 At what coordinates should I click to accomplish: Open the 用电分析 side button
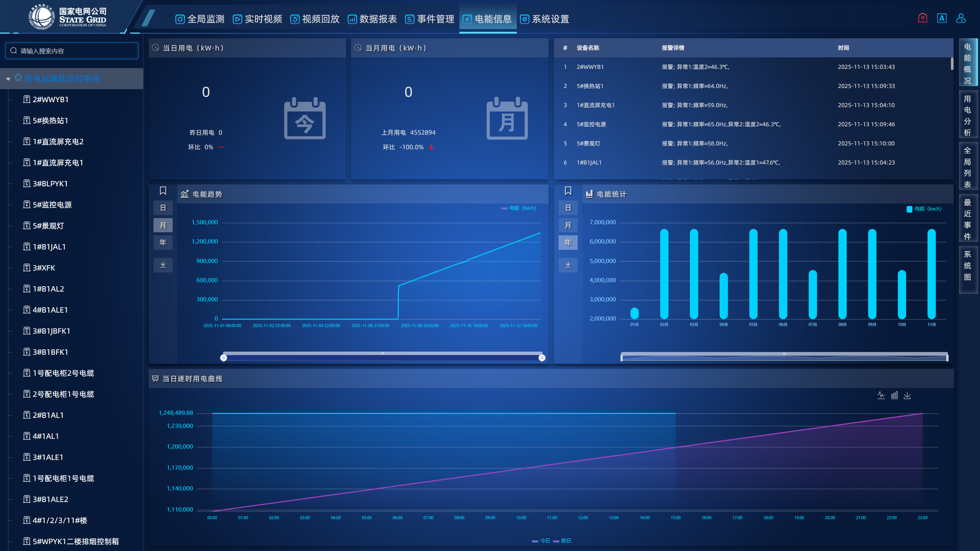click(968, 115)
